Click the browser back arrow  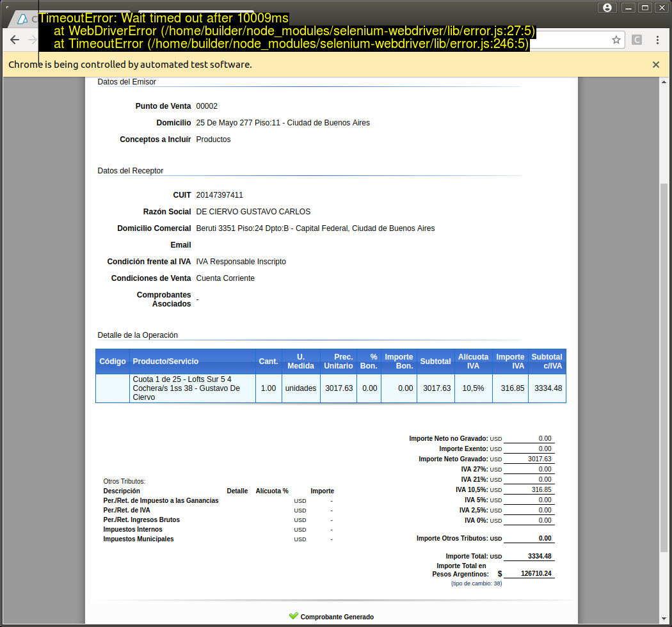click(15, 40)
